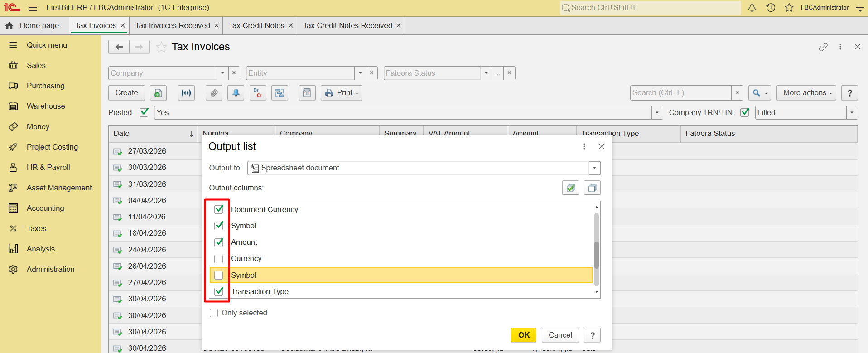Clear the Company filter field
Viewport: 868px width, 353px height.
(x=234, y=73)
